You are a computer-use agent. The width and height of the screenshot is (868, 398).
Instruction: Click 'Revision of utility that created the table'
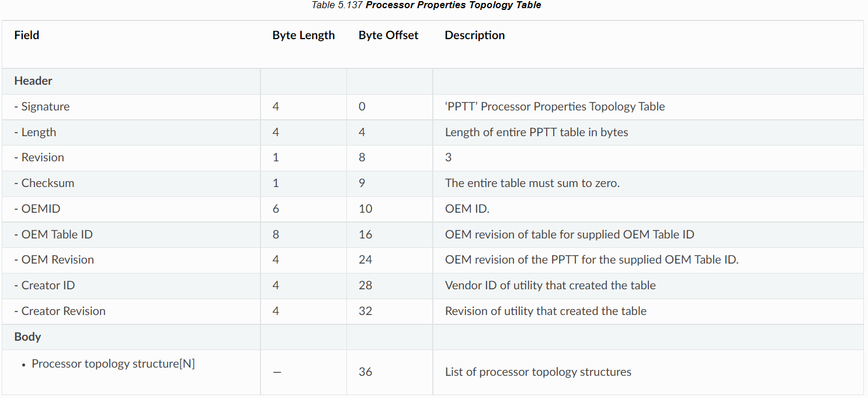(546, 311)
